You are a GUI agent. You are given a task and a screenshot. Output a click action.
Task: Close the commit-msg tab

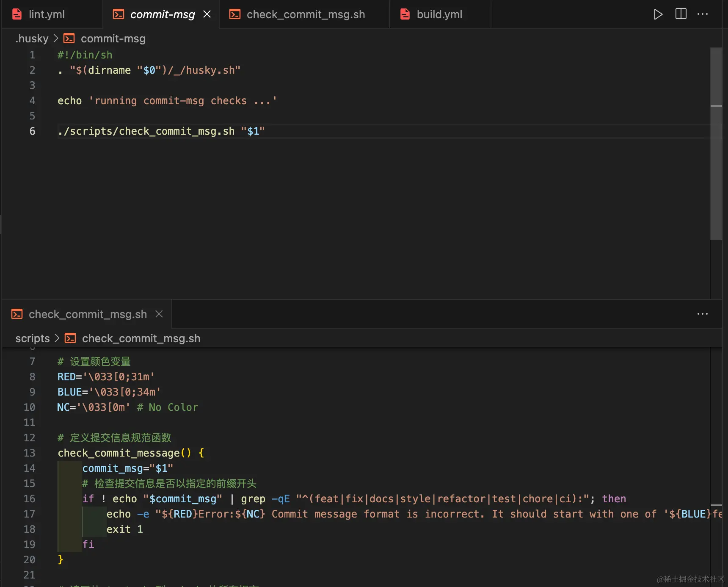[207, 14]
